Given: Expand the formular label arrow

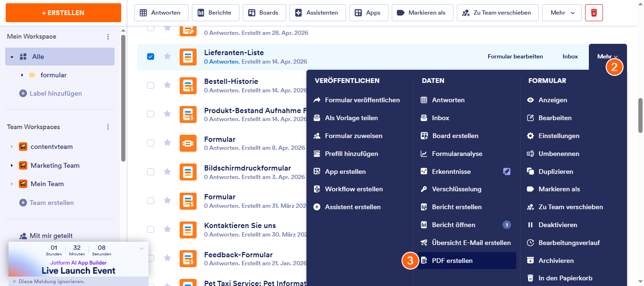Looking at the screenshot, I should pos(22,75).
